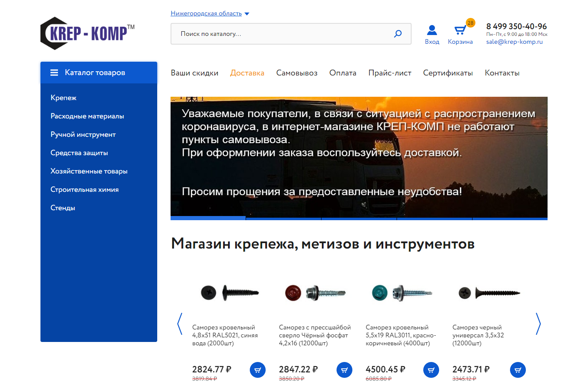Expand the Крепеж catalog category
The image size is (588, 392).
[63, 98]
